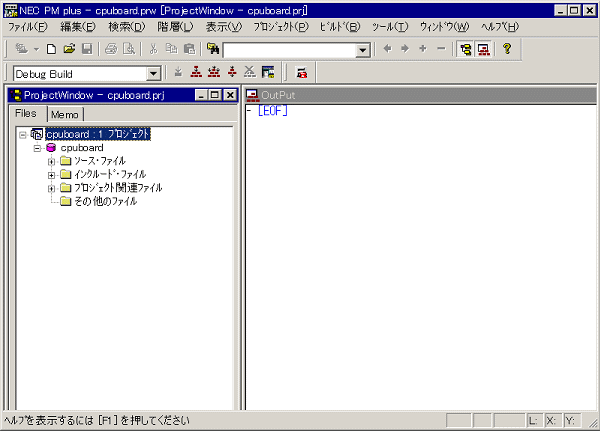Click the yellow question mark Help icon
This screenshot has width=600, height=431.
click(x=507, y=49)
